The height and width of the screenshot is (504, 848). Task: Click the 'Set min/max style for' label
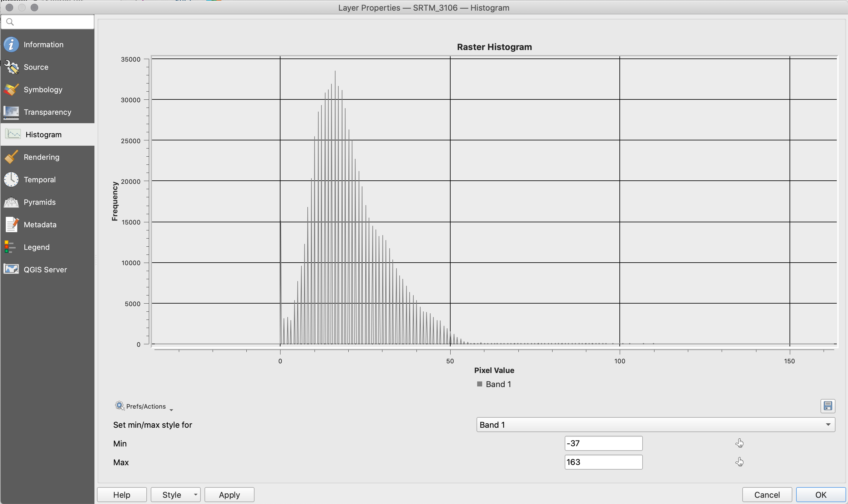(153, 425)
